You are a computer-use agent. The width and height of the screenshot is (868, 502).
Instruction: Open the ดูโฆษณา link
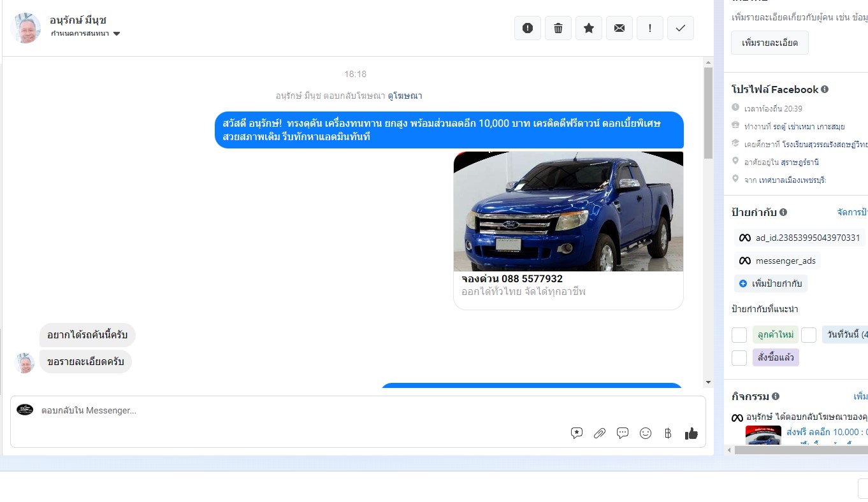405,96
